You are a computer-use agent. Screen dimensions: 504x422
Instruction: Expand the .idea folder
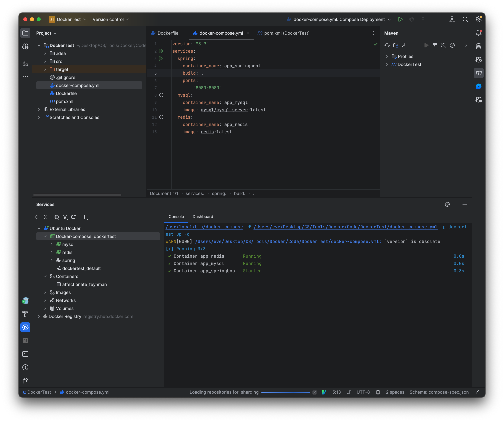[x=45, y=53]
